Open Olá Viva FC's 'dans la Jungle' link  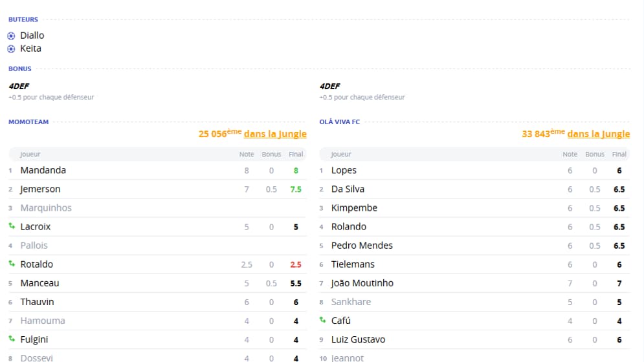599,134
